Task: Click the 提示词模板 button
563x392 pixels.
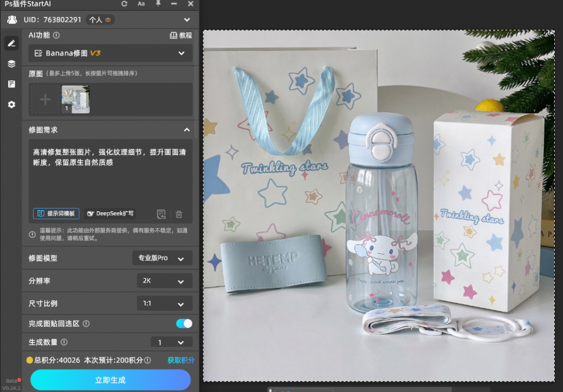Action: 57,213
